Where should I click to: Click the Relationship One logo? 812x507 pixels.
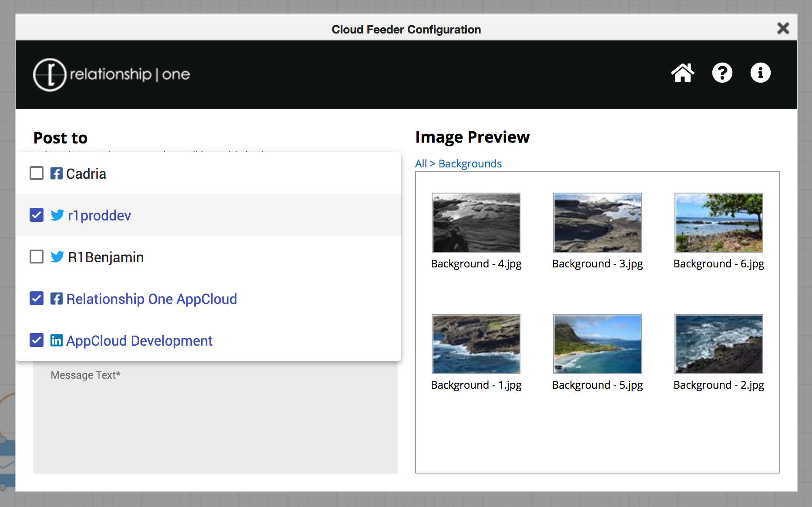[x=111, y=75]
